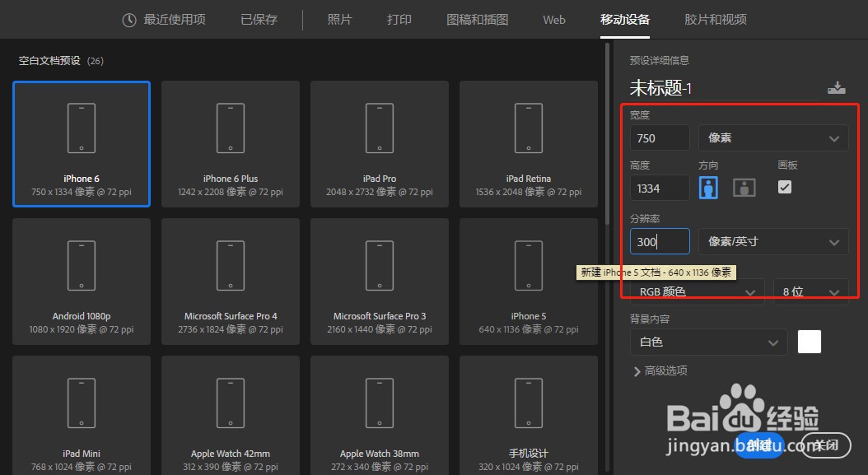This screenshot has height=475, width=868.
Task: Click the 关闭 close button
Action: coord(825,445)
